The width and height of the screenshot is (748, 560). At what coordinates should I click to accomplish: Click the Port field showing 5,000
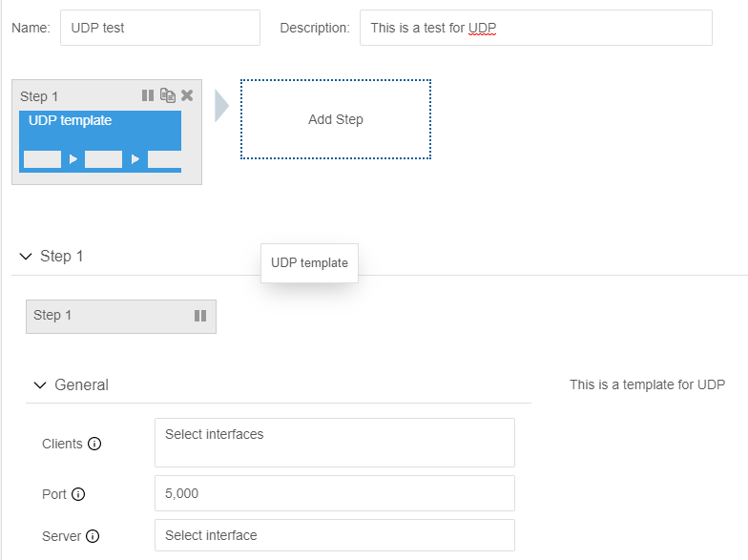334,493
